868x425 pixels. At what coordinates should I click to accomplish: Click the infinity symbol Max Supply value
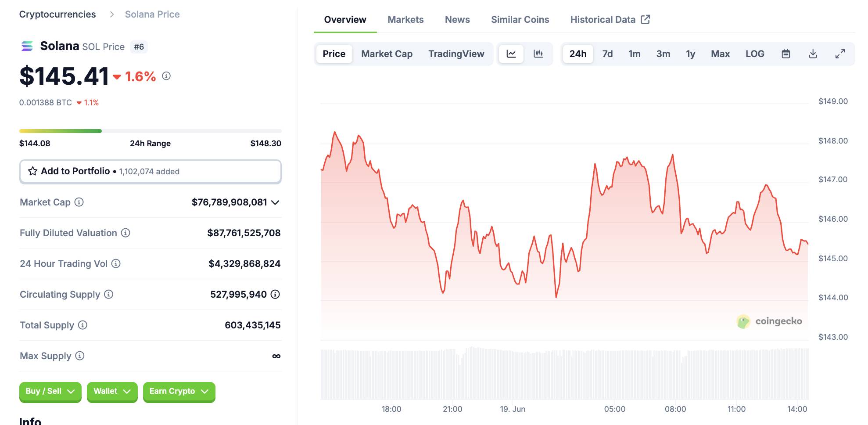(x=276, y=356)
